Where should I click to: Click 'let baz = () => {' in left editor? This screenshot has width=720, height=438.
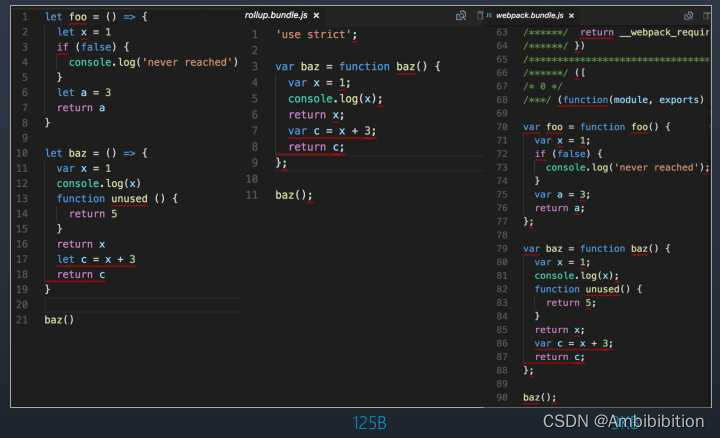coord(96,153)
